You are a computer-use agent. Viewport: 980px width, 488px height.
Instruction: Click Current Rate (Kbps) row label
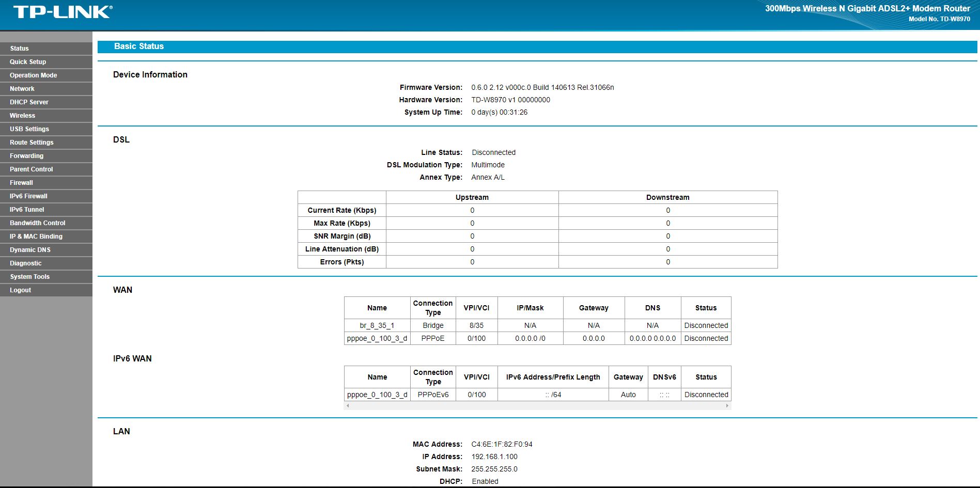tap(341, 210)
